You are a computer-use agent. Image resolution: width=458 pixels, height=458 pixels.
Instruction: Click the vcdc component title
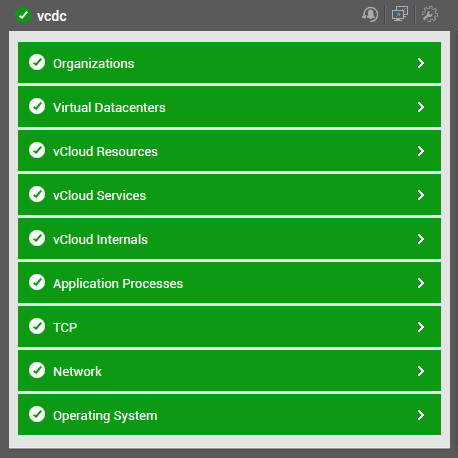(52, 16)
